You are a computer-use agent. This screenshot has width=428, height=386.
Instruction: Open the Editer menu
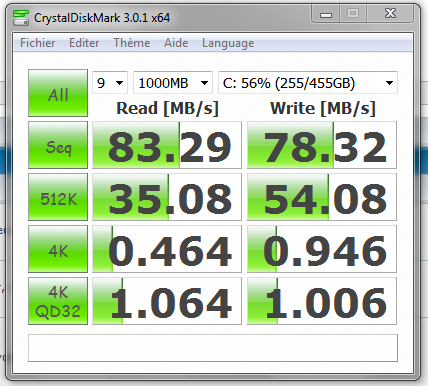click(x=84, y=43)
